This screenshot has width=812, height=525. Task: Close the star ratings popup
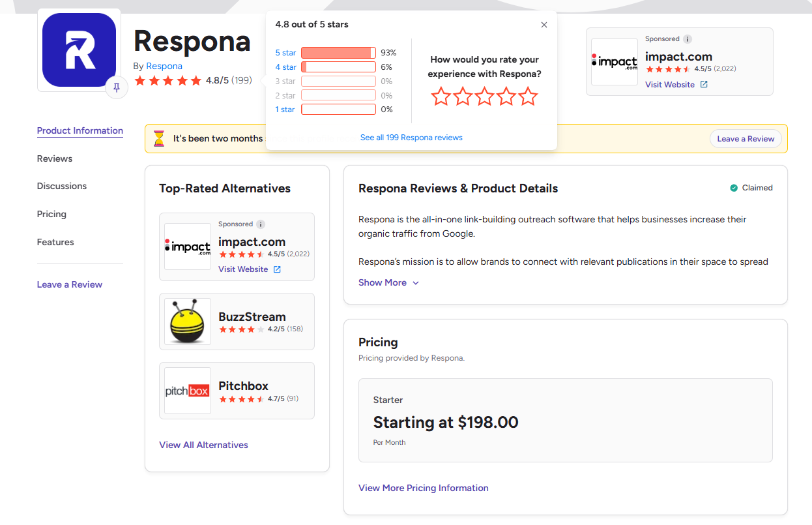(544, 25)
